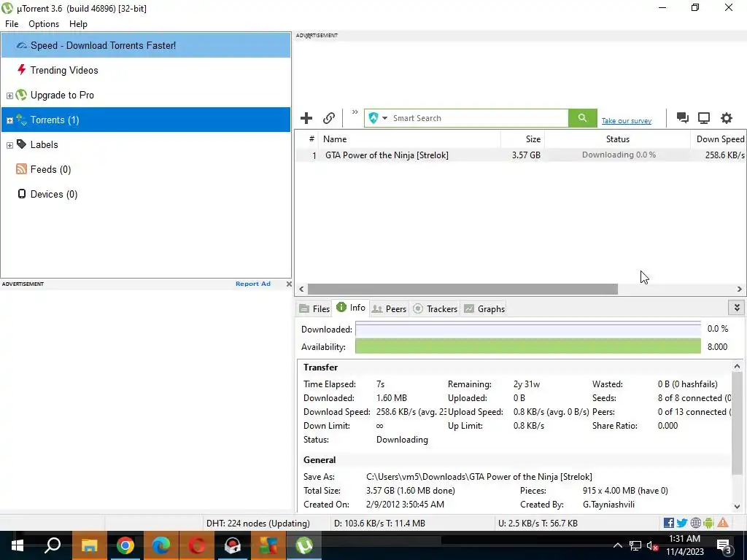Click the green Availability bar
Image resolution: width=747 pixels, height=560 pixels.
[528, 346]
